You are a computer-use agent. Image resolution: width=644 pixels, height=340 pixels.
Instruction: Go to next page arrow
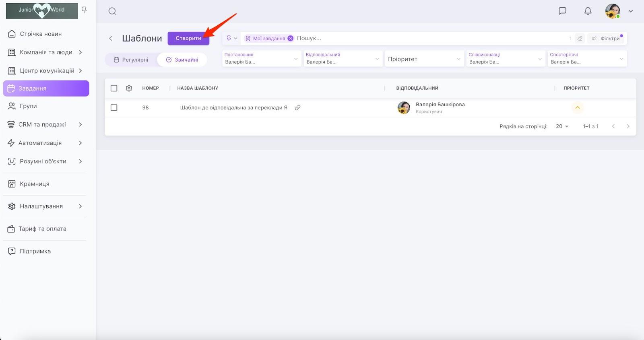pos(628,126)
